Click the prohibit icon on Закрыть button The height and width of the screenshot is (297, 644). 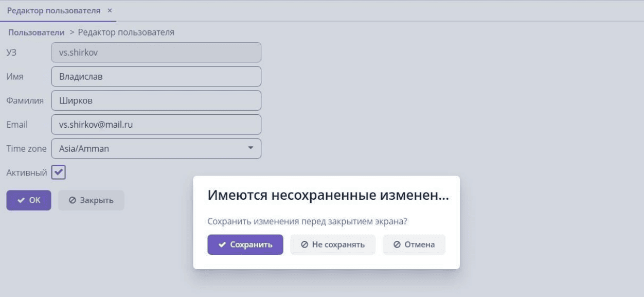[73, 200]
